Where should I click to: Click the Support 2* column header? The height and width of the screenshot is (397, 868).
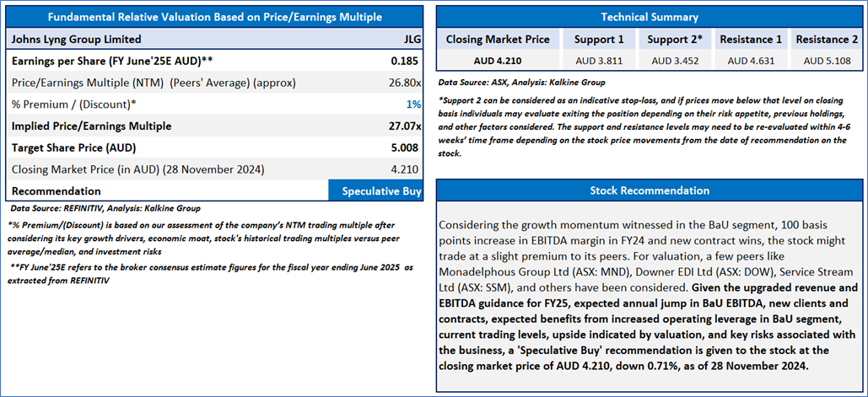(x=674, y=40)
